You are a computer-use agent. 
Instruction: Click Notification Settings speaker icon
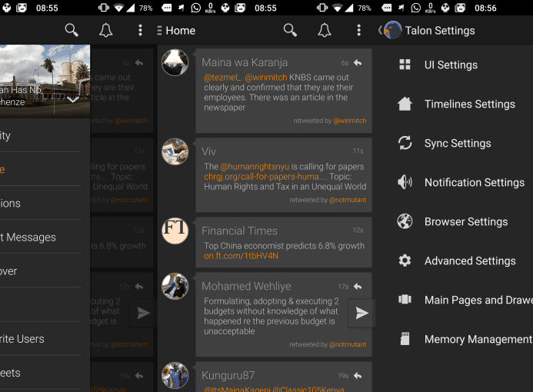(405, 182)
